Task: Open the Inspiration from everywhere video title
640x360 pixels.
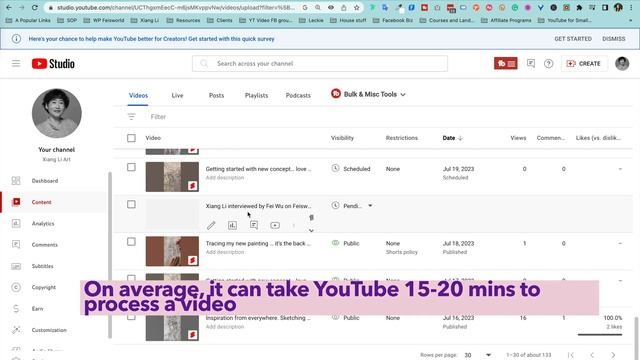Action: pyautogui.click(x=258, y=318)
